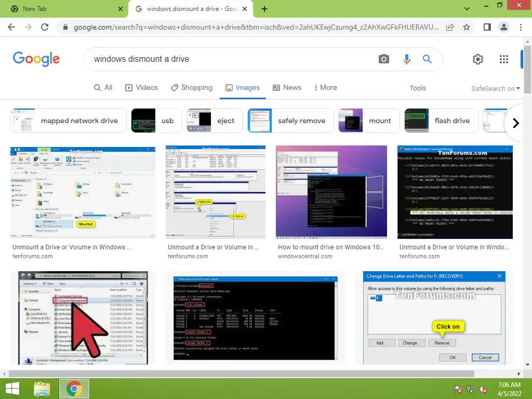532x399 pixels.
Task: Filter by flash drive chip
Action: coord(441,121)
